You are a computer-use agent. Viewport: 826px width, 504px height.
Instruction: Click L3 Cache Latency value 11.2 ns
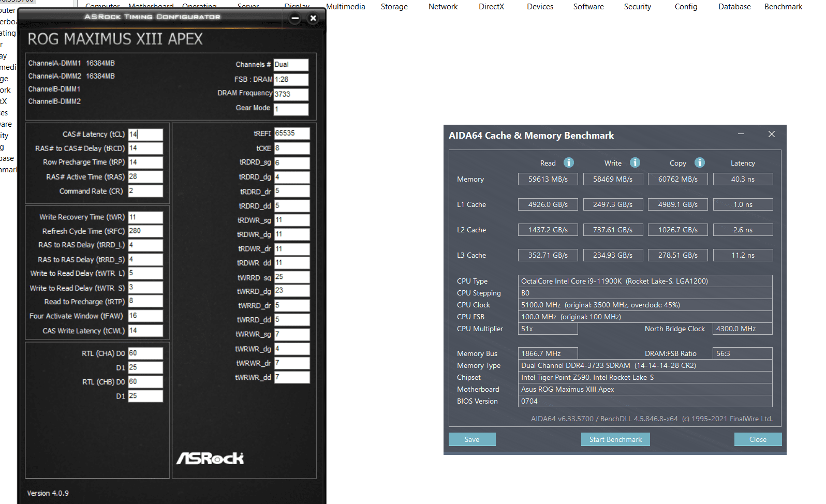click(x=743, y=255)
